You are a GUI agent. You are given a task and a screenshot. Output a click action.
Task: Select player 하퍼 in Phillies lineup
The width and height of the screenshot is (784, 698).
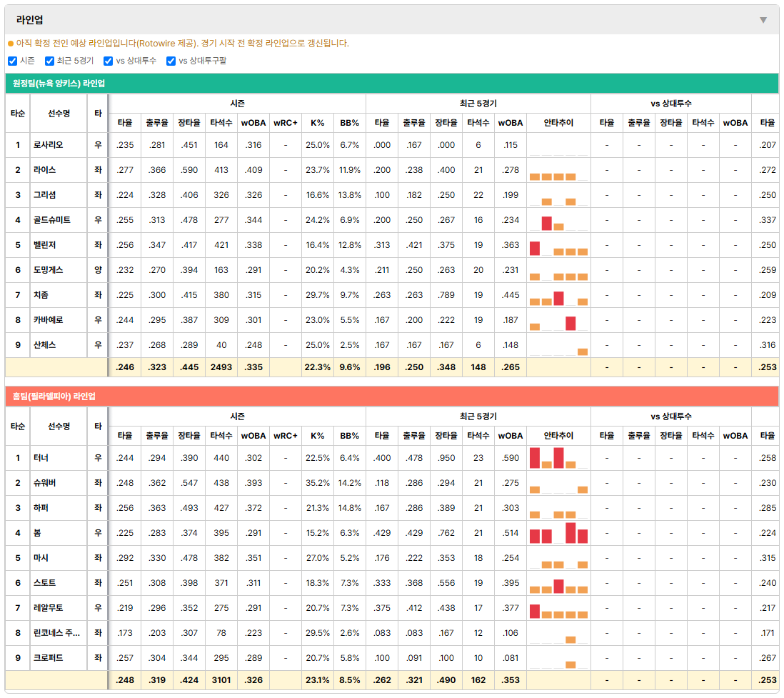pyautogui.click(x=41, y=508)
